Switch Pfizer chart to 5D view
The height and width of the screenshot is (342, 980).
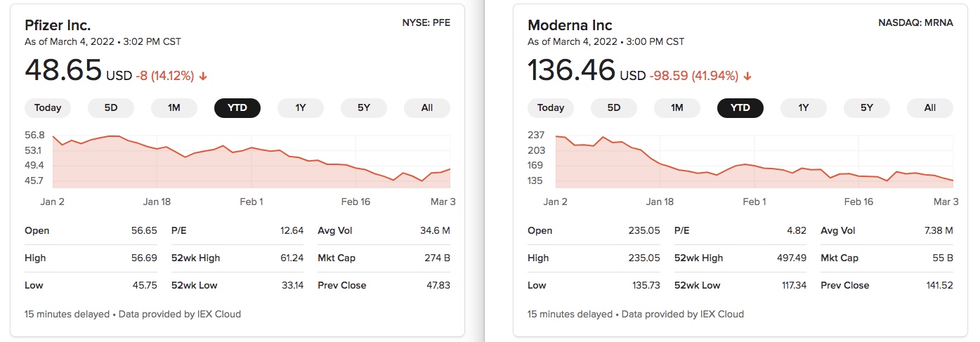(x=111, y=107)
